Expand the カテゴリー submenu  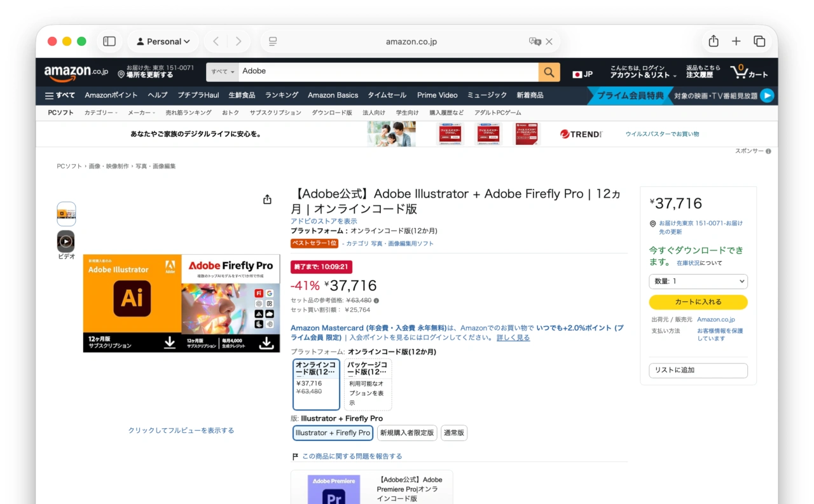pos(101,112)
